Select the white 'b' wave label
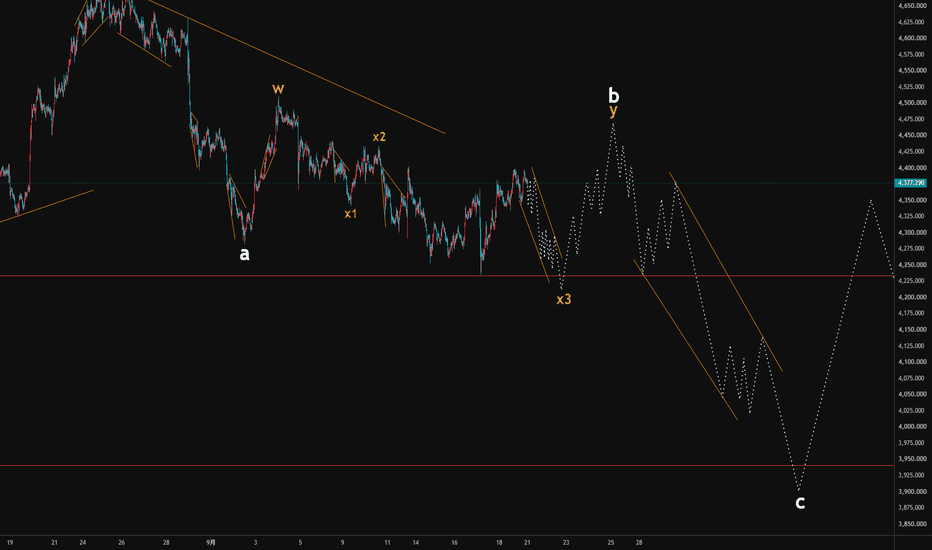The height and width of the screenshot is (550, 932). [x=613, y=95]
